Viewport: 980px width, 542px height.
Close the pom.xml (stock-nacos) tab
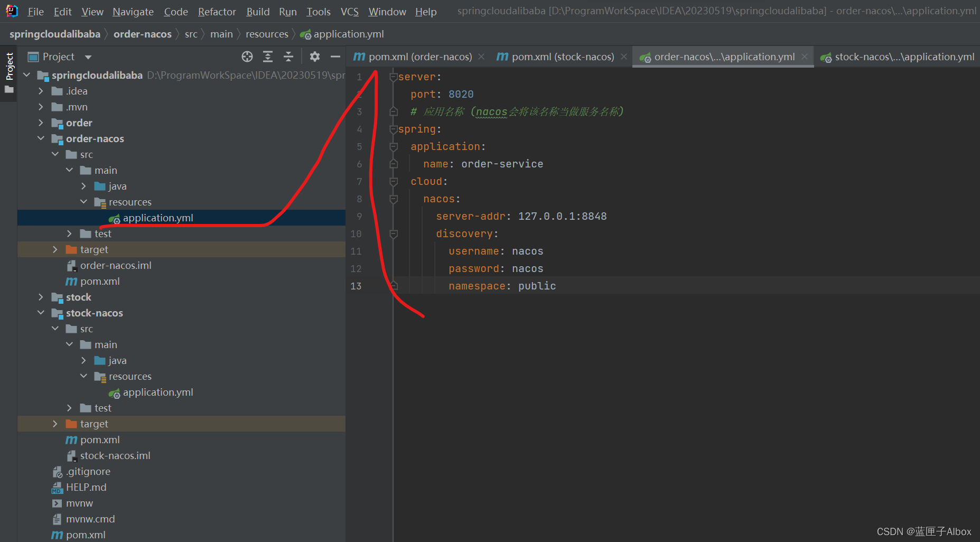coord(624,57)
